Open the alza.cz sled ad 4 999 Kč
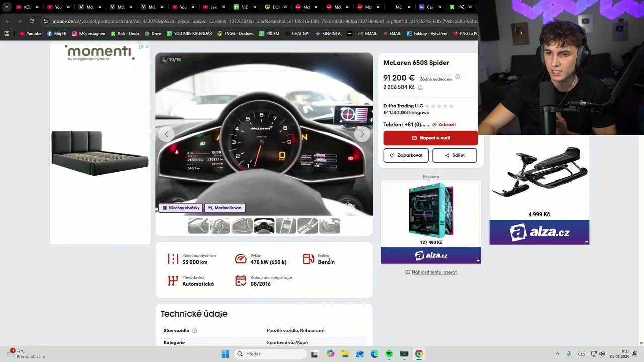The height and width of the screenshot is (362, 644). click(x=539, y=190)
